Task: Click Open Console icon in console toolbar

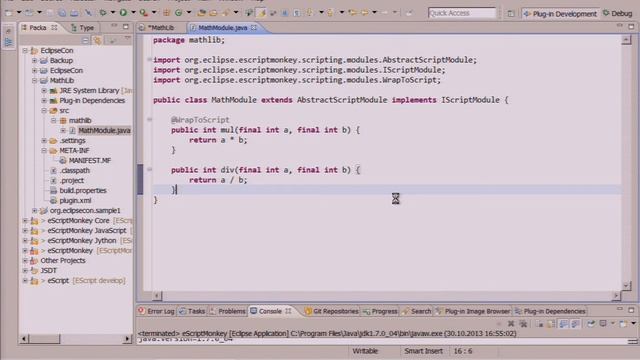Action: pyautogui.click(x=623, y=324)
